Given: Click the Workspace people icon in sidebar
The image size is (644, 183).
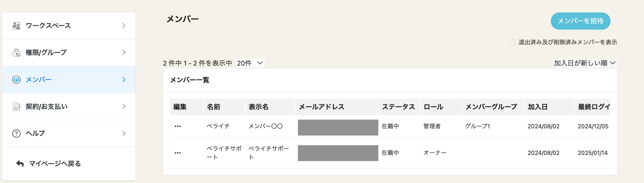Looking at the screenshot, I should (16, 26).
